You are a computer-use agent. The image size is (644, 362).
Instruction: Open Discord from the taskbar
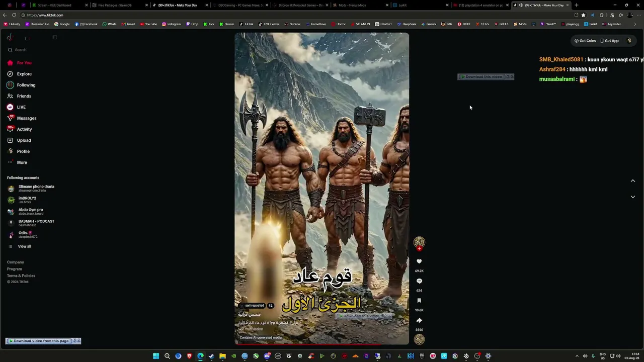267,356
